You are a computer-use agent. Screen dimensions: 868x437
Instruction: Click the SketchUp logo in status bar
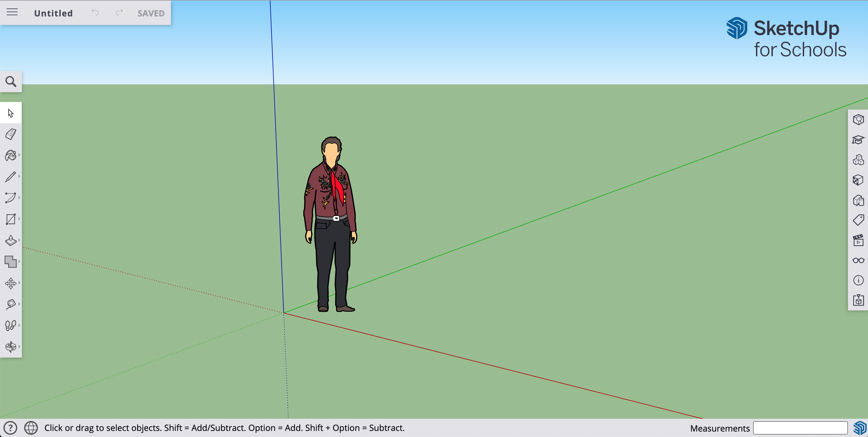coord(859,428)
